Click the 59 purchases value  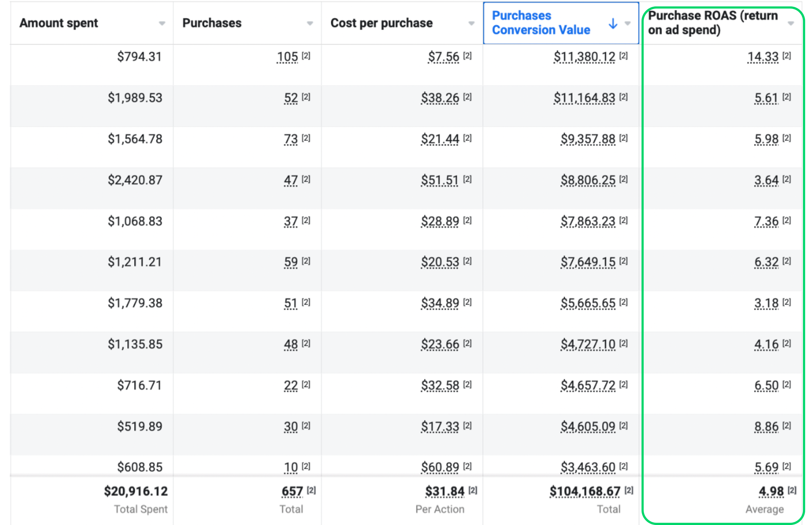(291, 262)
